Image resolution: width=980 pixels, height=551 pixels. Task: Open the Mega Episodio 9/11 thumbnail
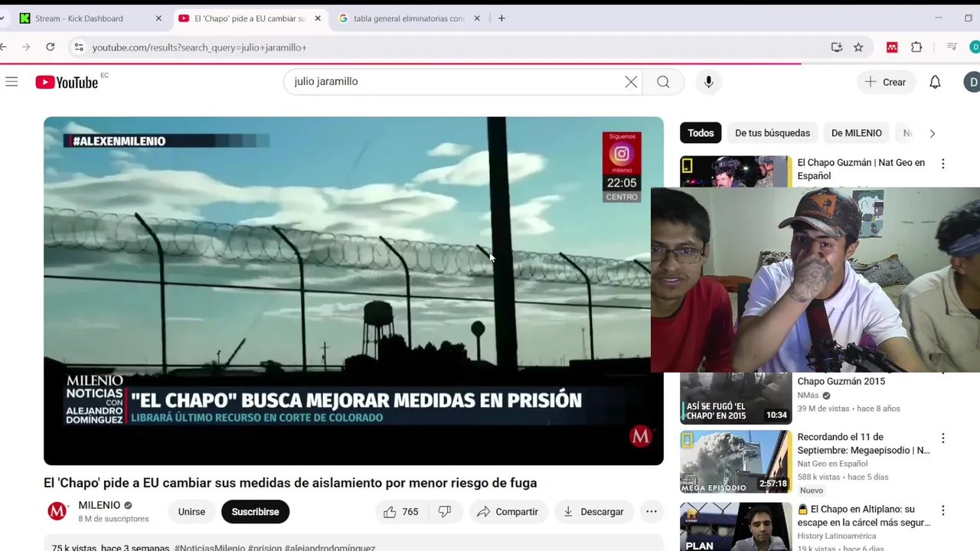tap(736, 461)
